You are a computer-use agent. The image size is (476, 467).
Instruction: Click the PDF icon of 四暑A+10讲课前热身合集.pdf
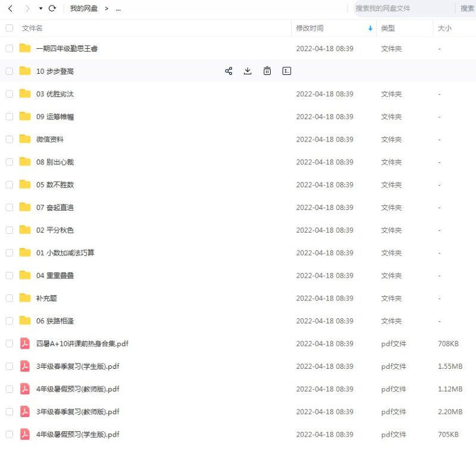(24, 343)
